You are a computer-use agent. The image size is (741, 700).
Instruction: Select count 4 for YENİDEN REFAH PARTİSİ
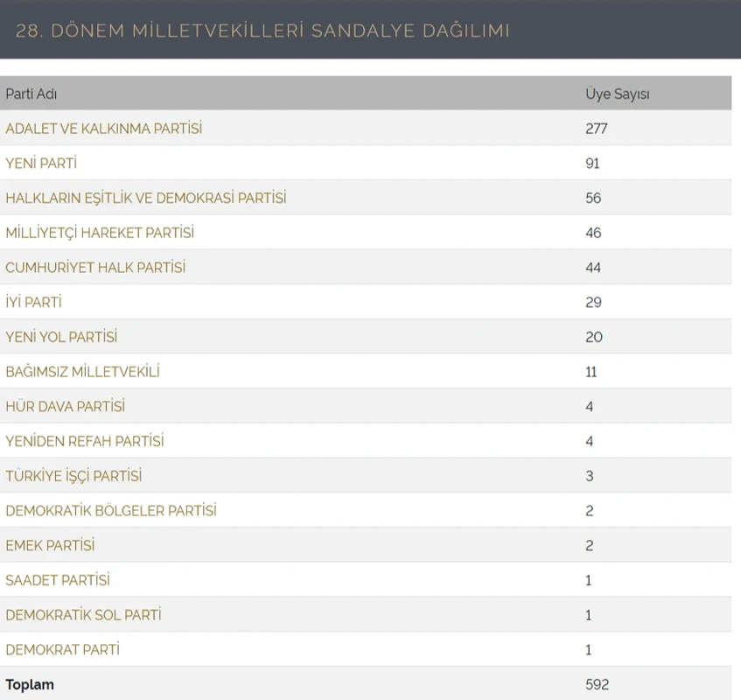click(x=590, y=442)
